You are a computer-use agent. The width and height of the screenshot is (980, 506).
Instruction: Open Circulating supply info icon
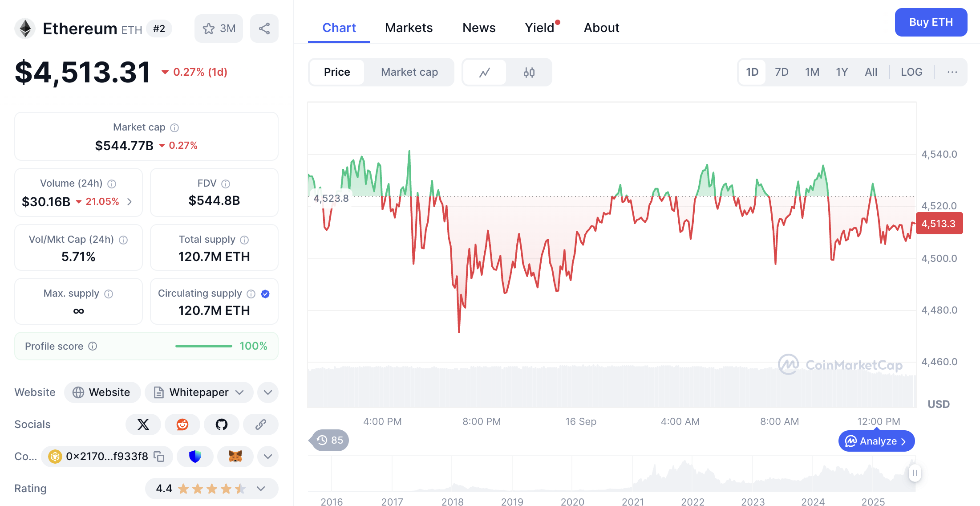(x=251, y=294)
